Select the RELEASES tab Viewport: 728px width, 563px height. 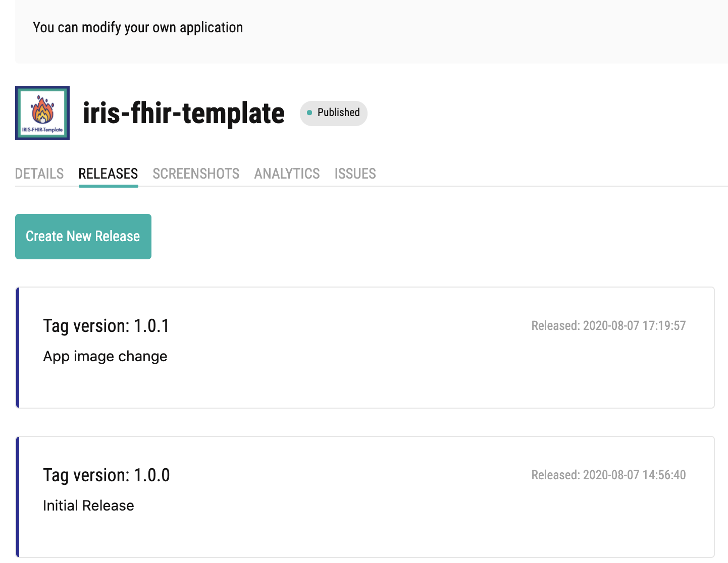[x=108, y=174]
